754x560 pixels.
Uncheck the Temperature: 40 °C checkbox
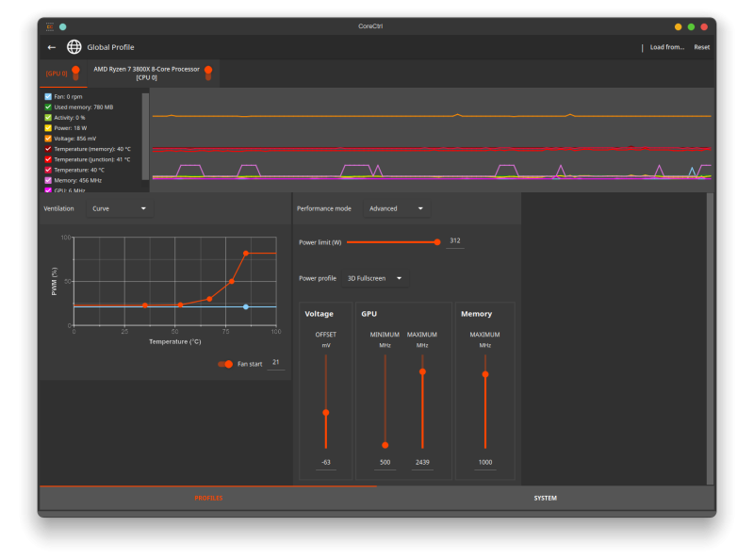pyautogui.click(x=48, y=170)
